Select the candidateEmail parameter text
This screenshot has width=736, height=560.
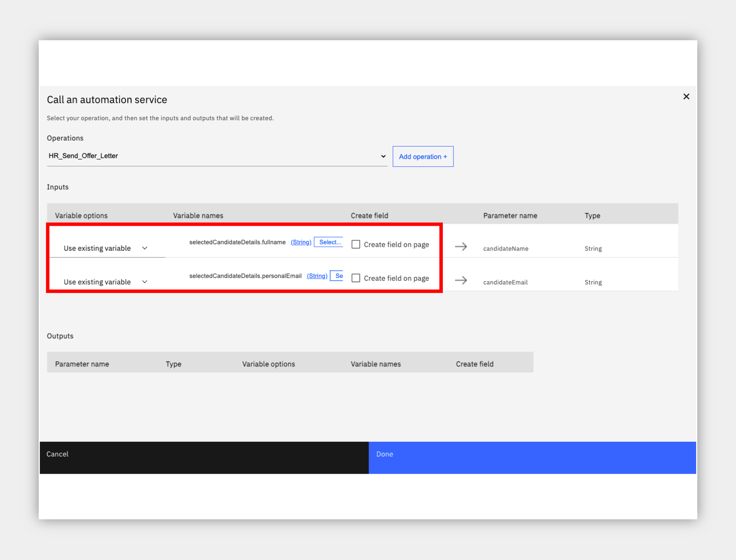tap(505, 282)
